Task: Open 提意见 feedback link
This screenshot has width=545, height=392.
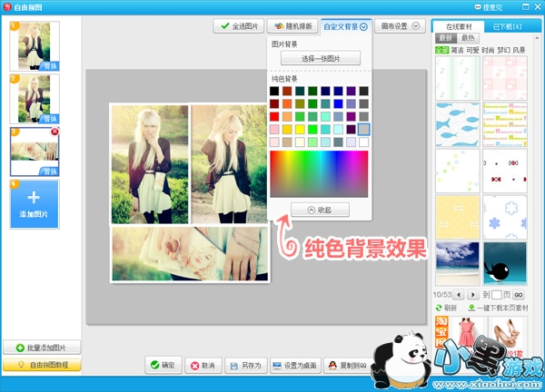Action: (x=488, y=7)
